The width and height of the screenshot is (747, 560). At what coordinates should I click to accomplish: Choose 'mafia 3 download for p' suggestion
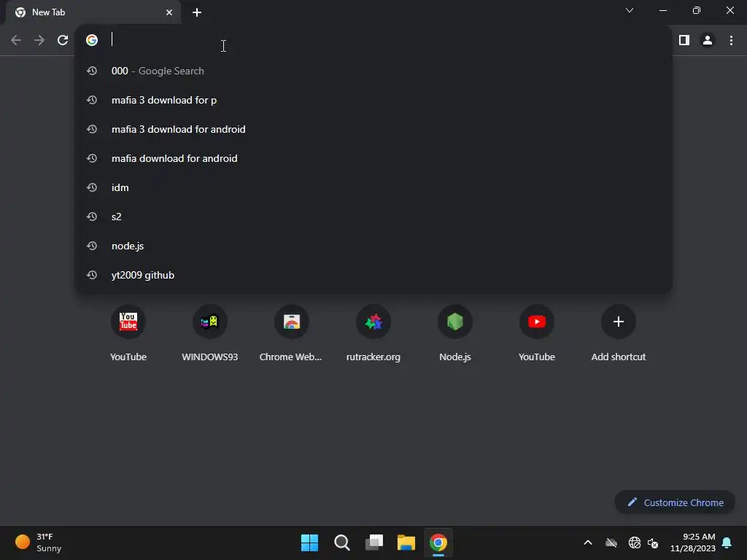coord(374,100)
